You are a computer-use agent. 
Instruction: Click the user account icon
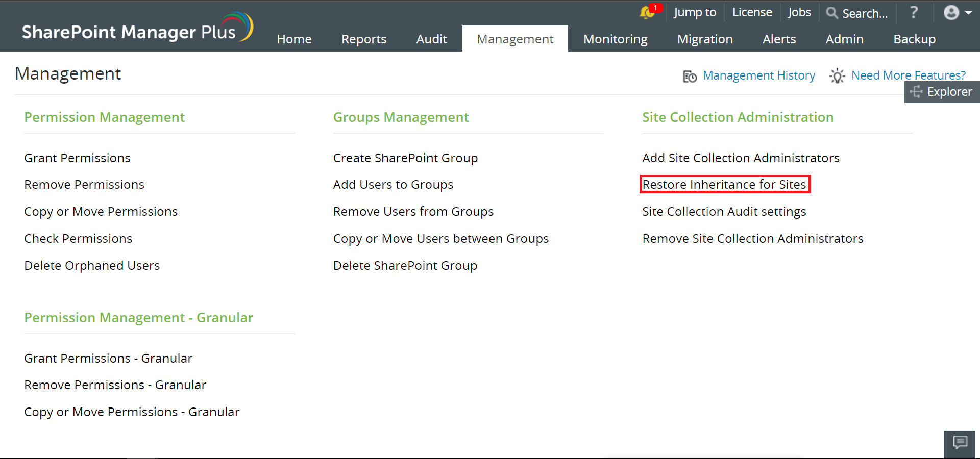(x=950, y=13)
